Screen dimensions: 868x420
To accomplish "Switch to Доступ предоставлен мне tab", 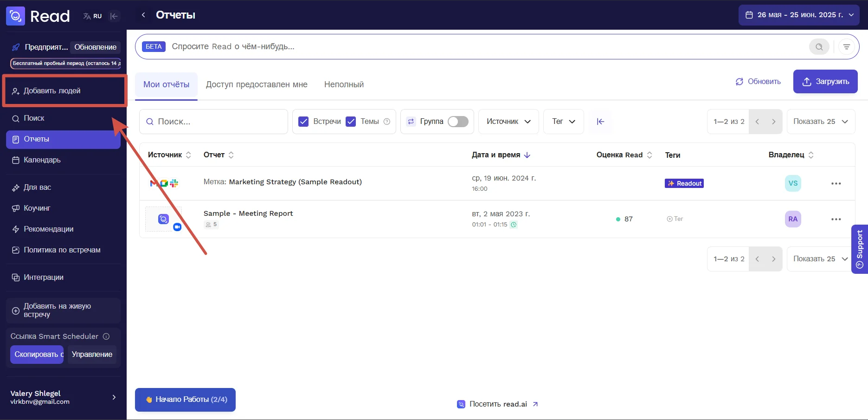I will tap(257, 84).
